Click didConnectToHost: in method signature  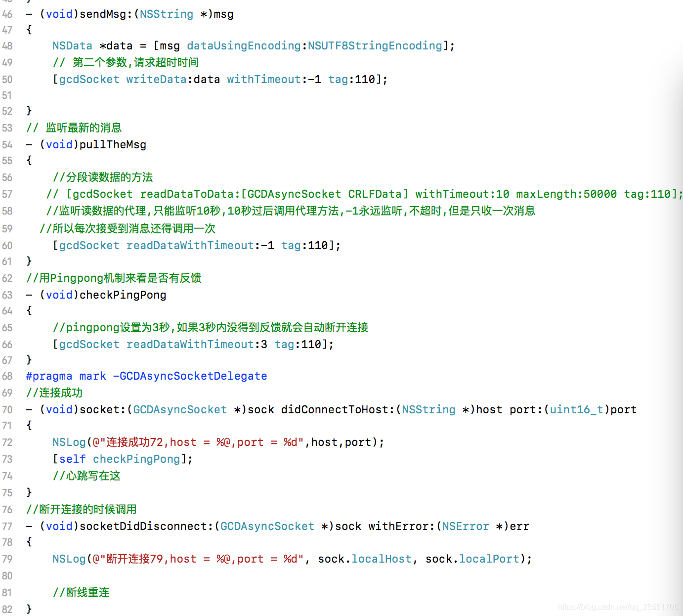click(338, 410)
